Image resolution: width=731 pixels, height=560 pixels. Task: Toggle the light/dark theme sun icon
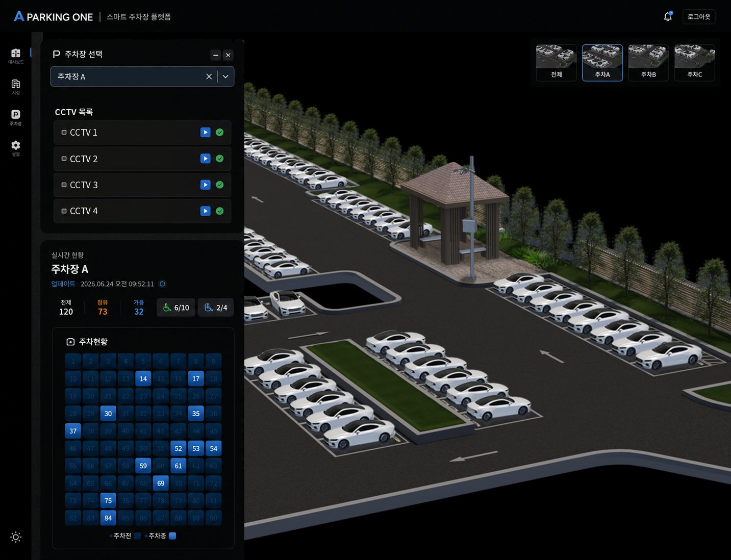tap(16, 537)
